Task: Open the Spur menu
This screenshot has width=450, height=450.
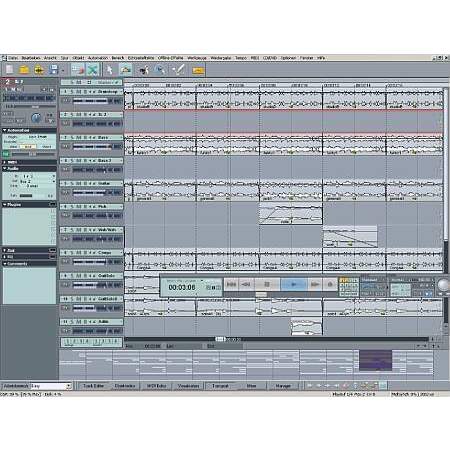Action: pyautogui.click(x=65, y=58)
